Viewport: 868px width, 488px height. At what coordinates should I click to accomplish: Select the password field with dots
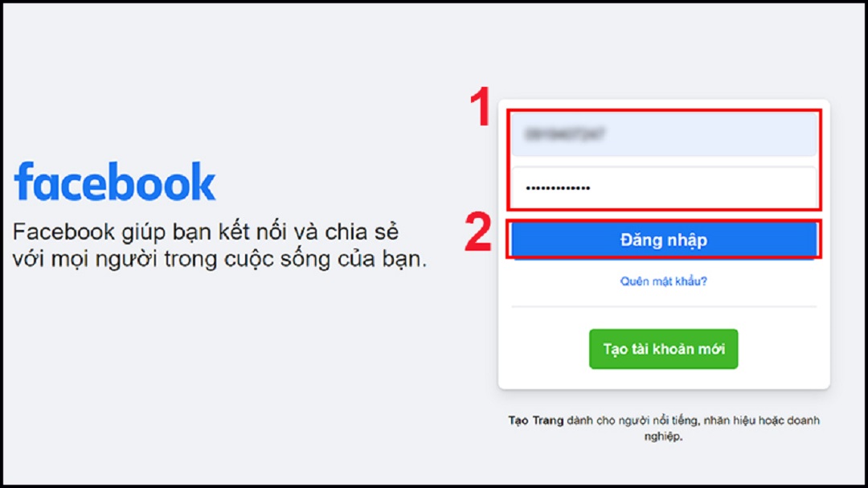tap(663, 188)
